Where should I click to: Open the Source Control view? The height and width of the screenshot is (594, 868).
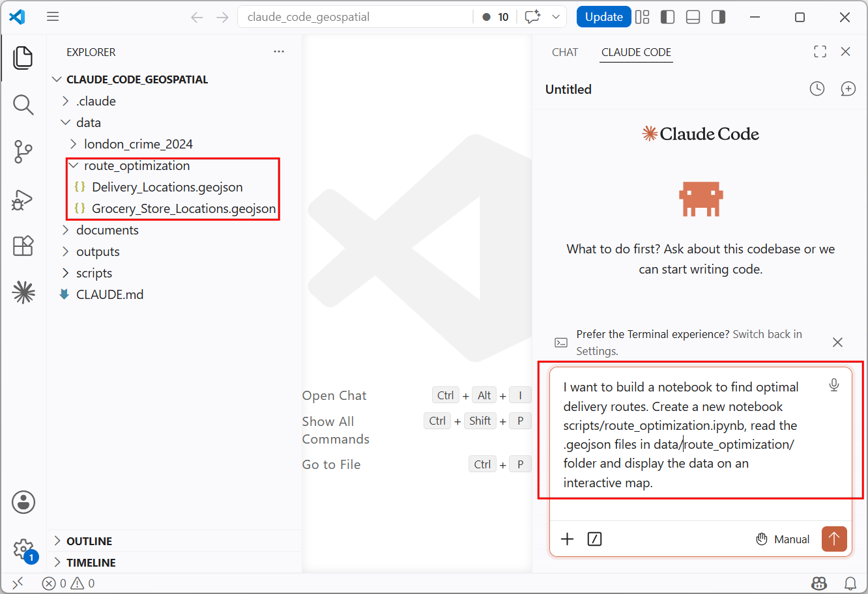pos(23,152)
